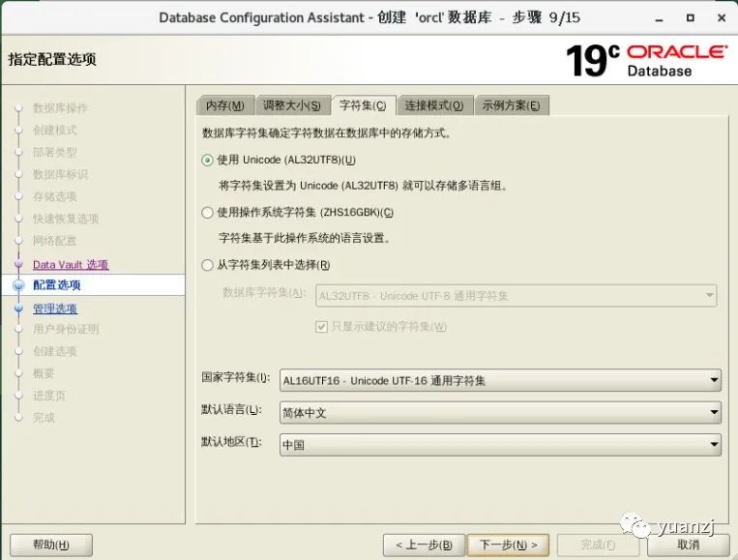This screenshot has height=560, width=738.
Task: Expand the 默认地区 中国 dropdown
Action: click(x=500, y=445)
